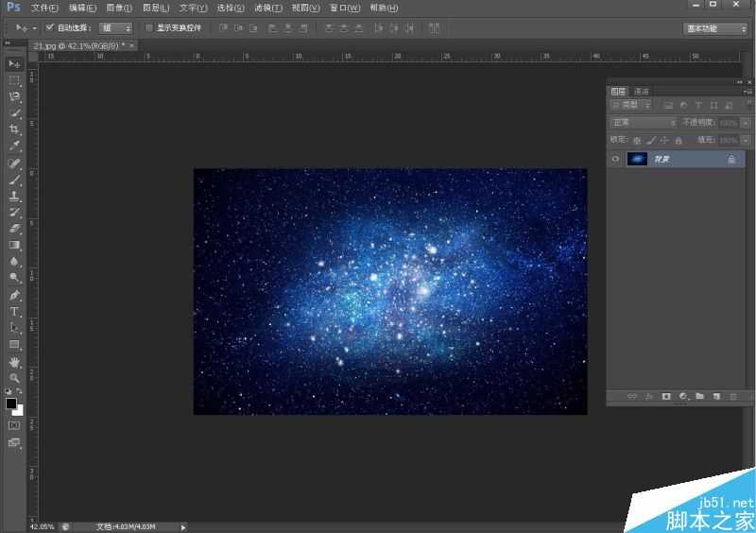
Task: Click the foreground color black swatch
Action: coord(11,404)
